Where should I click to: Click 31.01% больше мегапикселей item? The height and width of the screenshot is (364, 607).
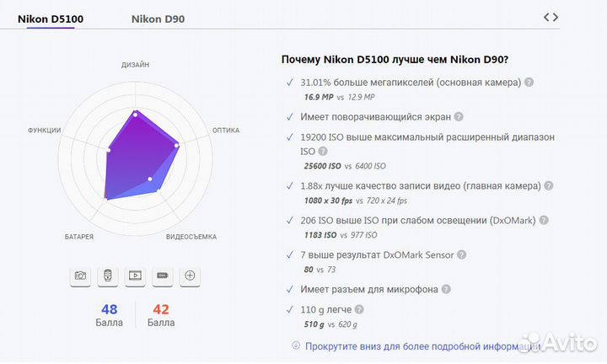pyautogui.click(x=411, y=83)
